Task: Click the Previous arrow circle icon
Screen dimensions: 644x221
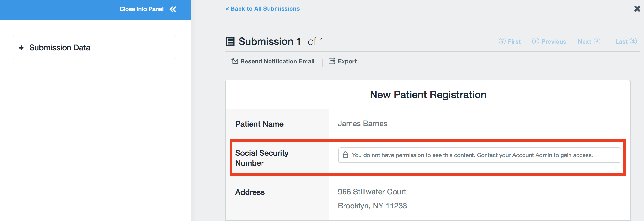Action: (536, 41)
